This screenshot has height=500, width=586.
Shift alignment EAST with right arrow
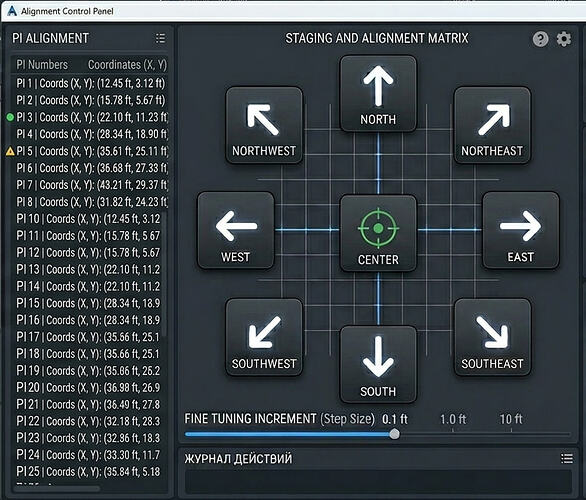pos(521,230)
